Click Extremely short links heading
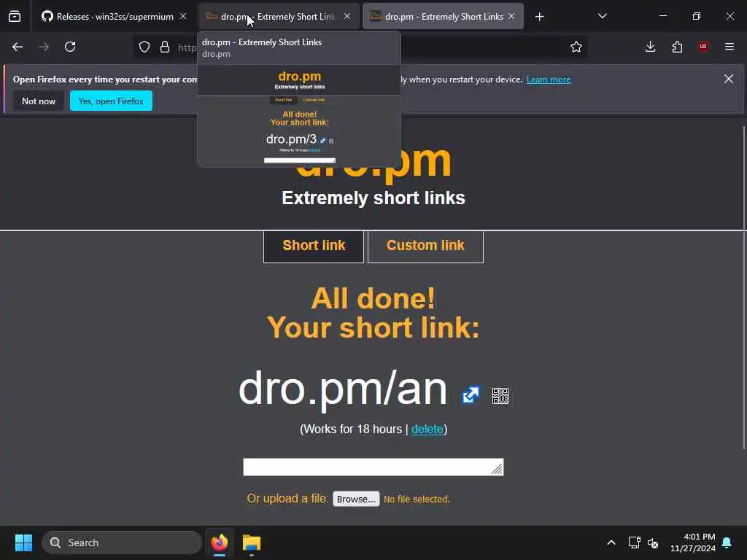Image resolution: width=747 pixels, height=560 pixels. (373, 198)
